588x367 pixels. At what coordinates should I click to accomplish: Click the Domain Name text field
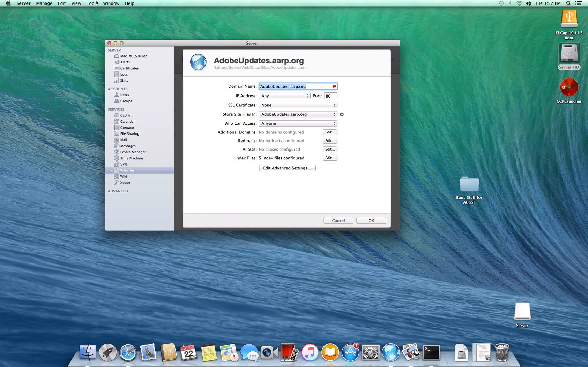tap(298, 86)
